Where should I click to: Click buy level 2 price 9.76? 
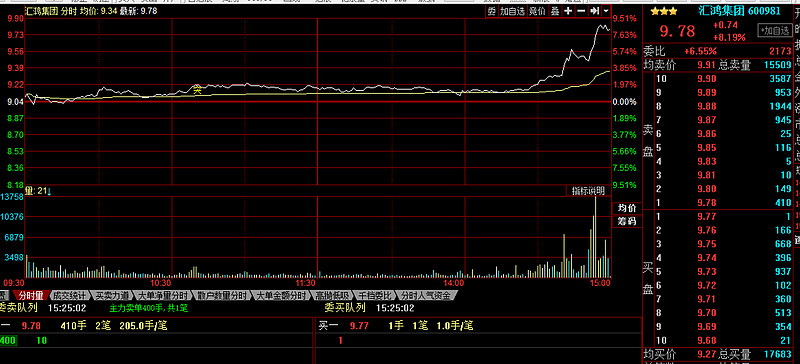pyautogui.click(x=707, y=230)
